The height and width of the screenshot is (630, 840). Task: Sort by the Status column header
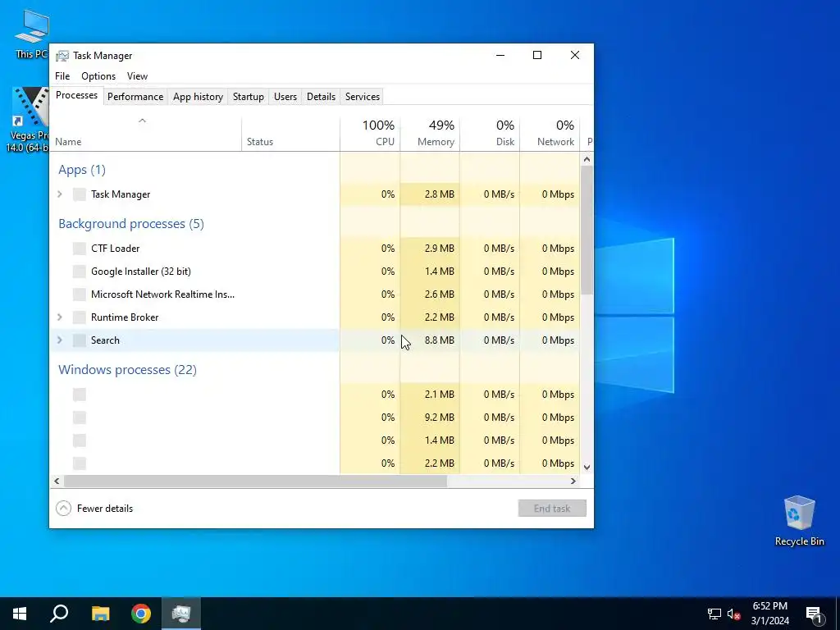click(x=290, y=134)
